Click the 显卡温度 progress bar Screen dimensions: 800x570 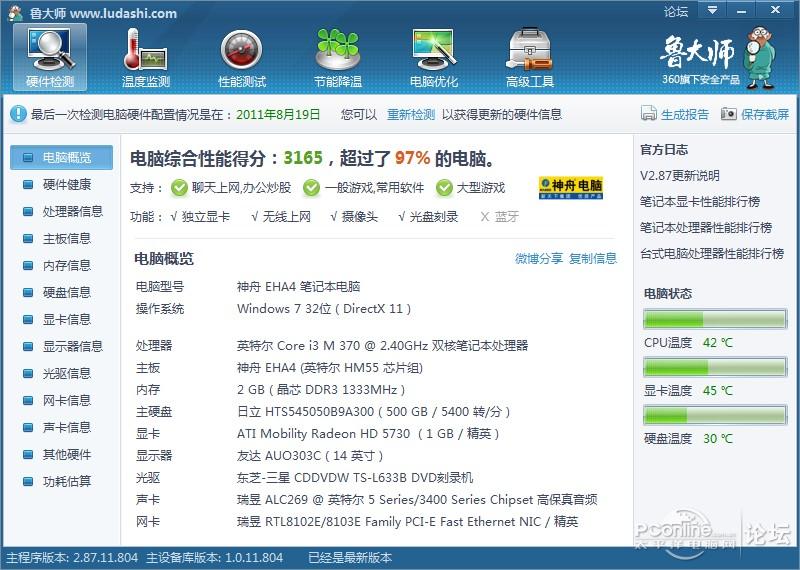(x=715, y=367)
